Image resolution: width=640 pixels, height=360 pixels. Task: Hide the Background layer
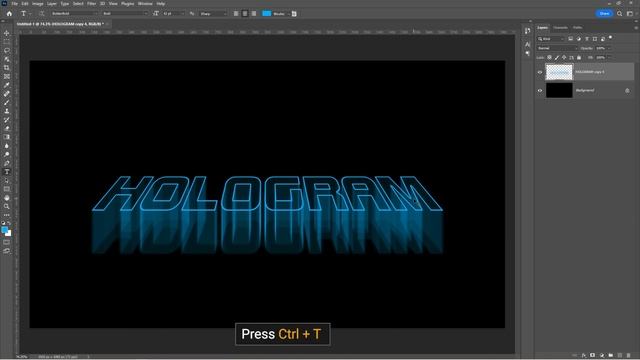click(x=540, y=91)
